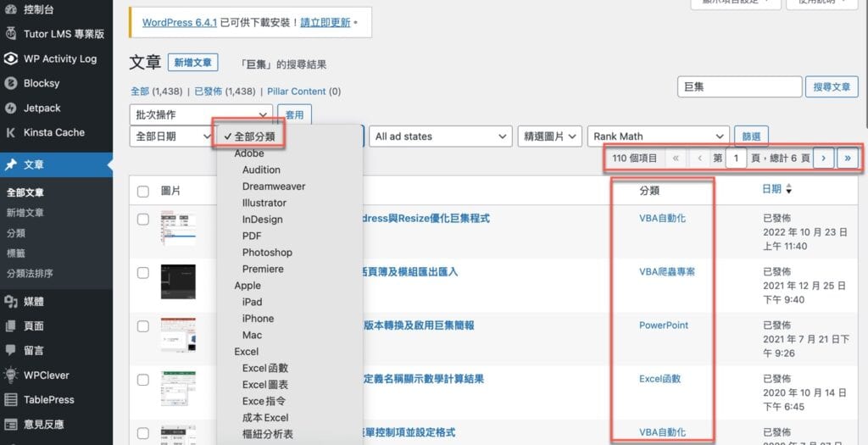
Task: Click the Jetpack lightning icon
Action: pyautogui.click(x=10, y=108)
